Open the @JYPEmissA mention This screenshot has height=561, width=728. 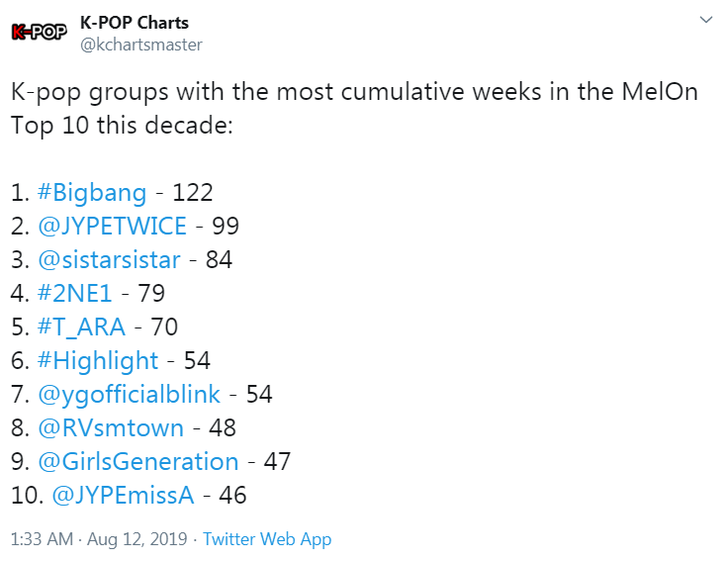coord(130,496)
